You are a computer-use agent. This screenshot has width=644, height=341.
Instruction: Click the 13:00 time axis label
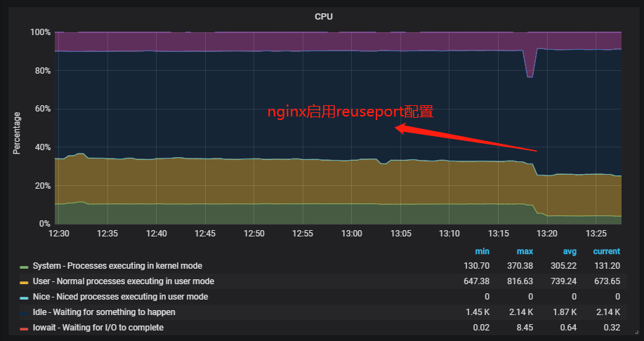click(x=351, y=234)
